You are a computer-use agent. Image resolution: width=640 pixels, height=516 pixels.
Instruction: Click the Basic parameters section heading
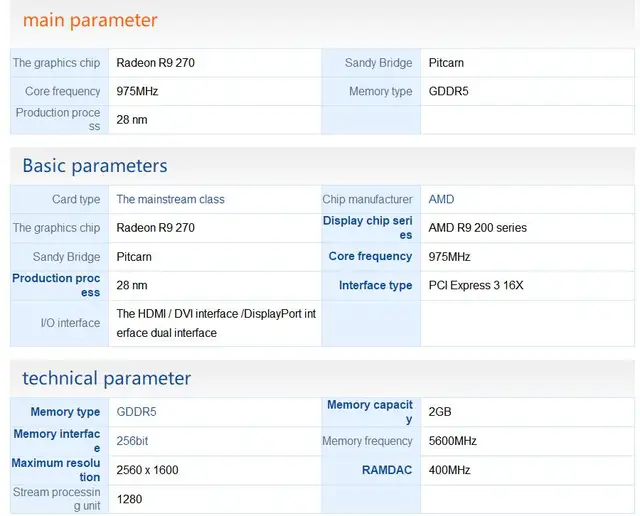95,166
